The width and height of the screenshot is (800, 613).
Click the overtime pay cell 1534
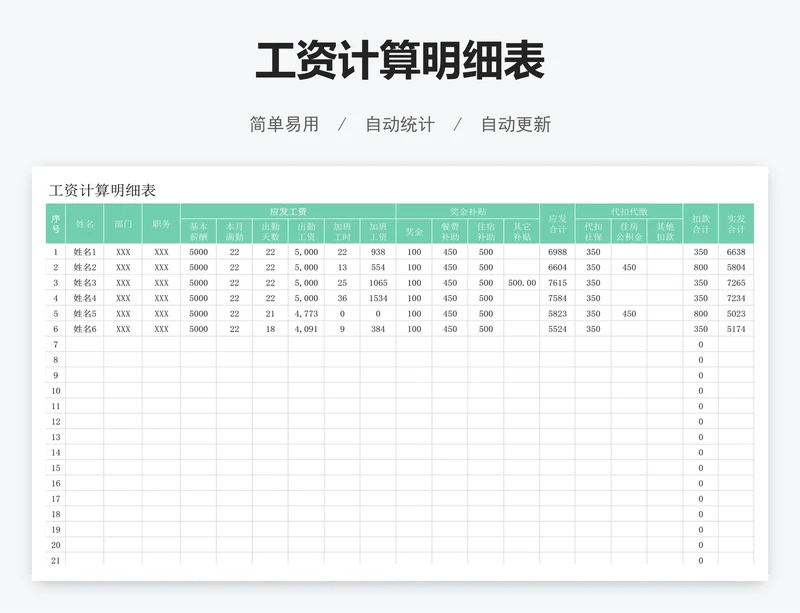[378, 298]
